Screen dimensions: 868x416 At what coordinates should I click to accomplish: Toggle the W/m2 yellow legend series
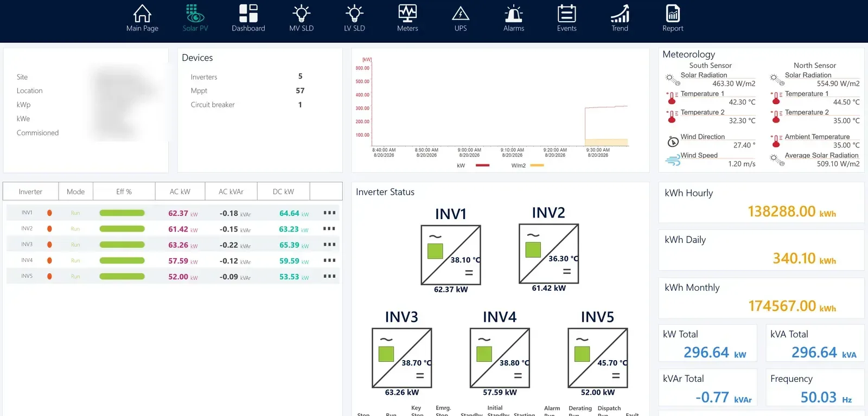point(537,165)
